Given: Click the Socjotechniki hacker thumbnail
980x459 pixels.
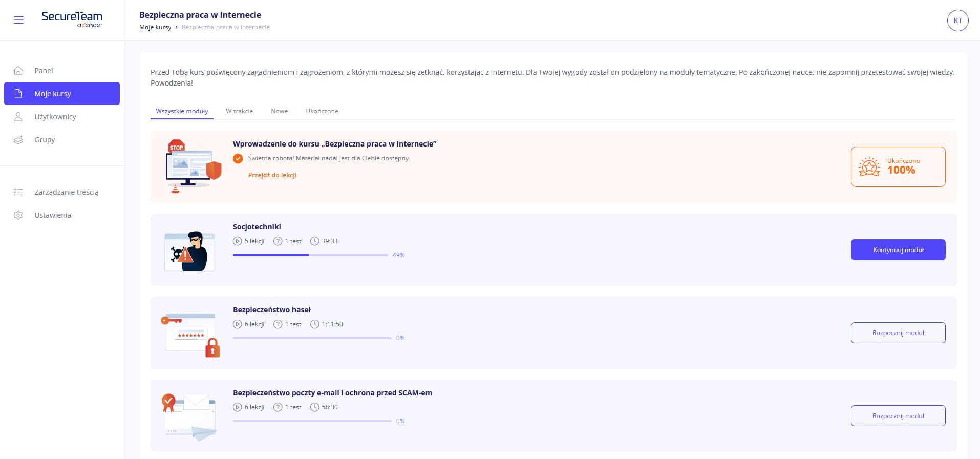Looking at the screenshot, I should click(189, 251).
